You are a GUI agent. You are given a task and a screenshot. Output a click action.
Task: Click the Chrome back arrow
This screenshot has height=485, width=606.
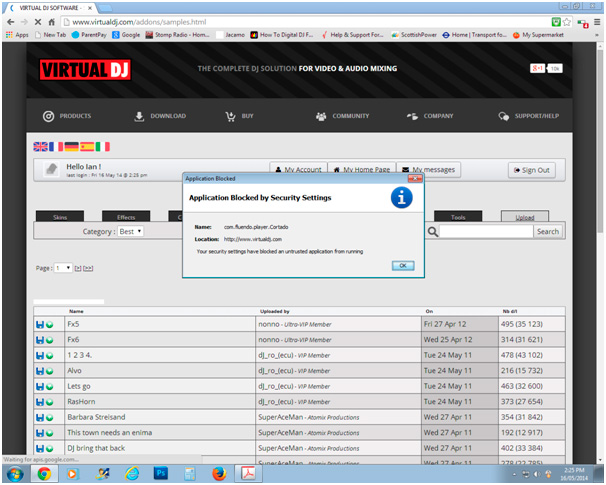click(x=11, y=22)
